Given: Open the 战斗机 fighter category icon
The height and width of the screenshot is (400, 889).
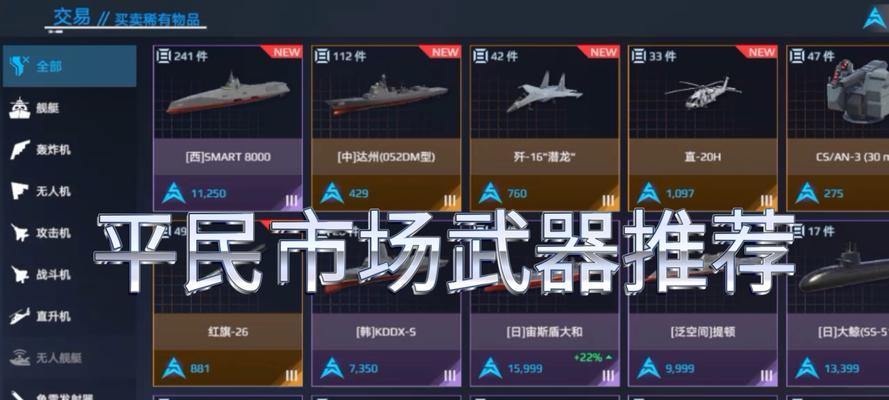Looking at the screenshot, I should pyautogui.click(x=20, y=274).
